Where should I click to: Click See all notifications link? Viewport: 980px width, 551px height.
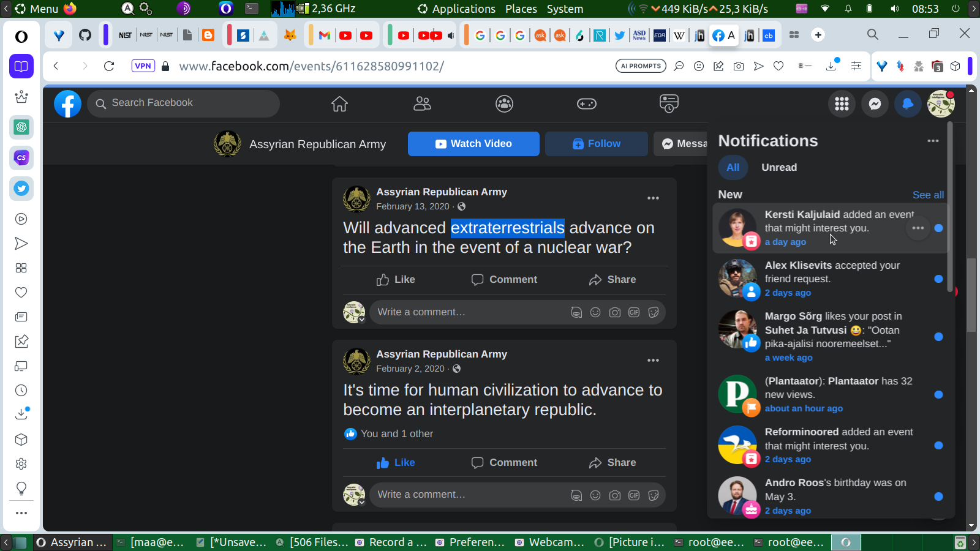click(928, 195)
